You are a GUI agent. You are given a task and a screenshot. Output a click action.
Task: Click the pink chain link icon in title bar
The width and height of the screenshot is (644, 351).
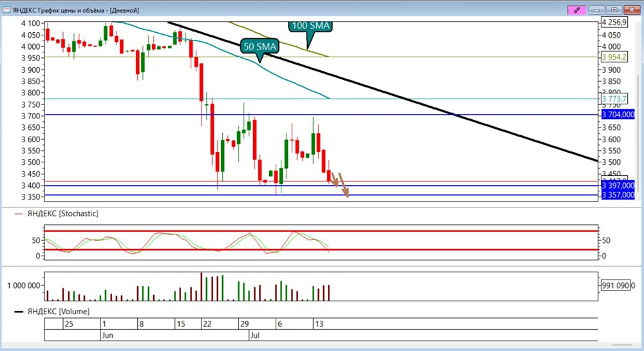(x=576, y=10)
